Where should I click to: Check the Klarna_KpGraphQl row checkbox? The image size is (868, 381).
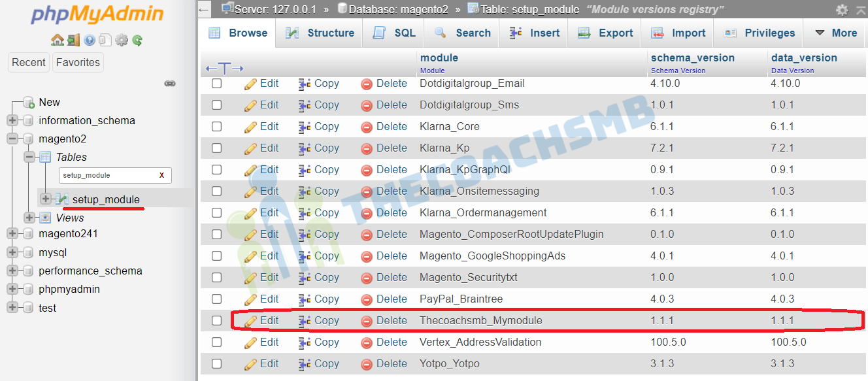coord(217,170)
